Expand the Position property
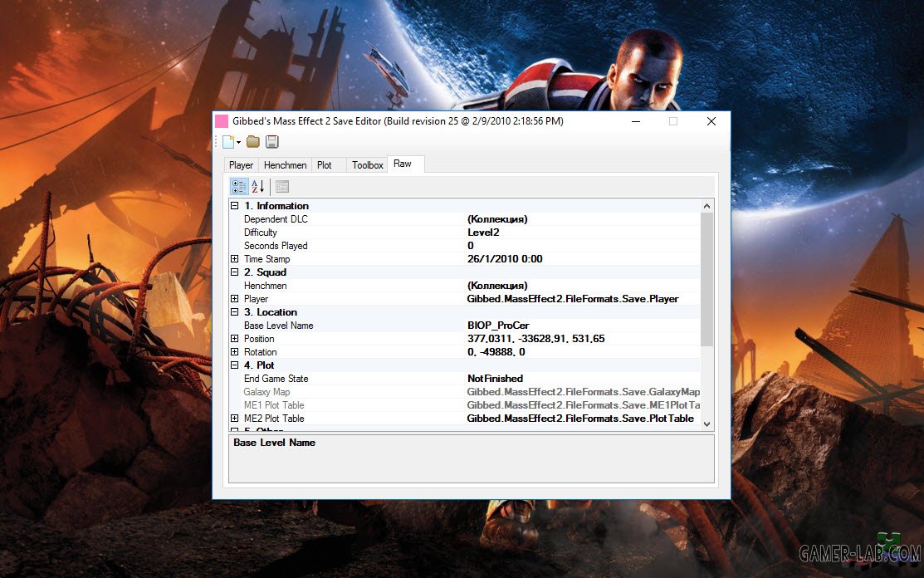Screen dimensions: 924x578 pyautogui.click(x=235, y=339)
